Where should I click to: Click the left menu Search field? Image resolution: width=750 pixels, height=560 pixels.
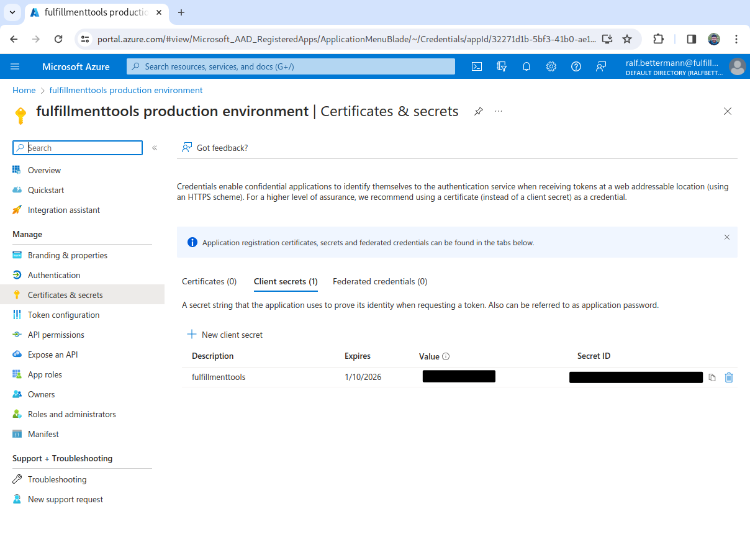coord(78,148)
